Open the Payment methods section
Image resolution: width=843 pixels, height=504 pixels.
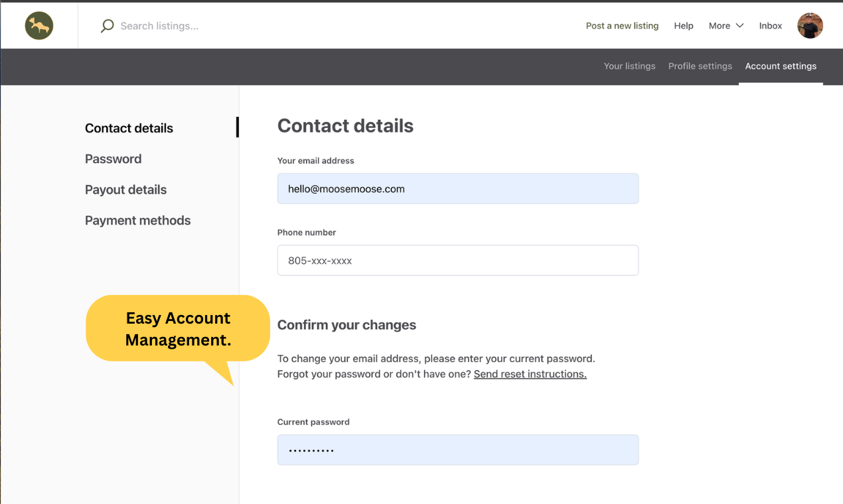pyautogui.click(x=137, y=220)
